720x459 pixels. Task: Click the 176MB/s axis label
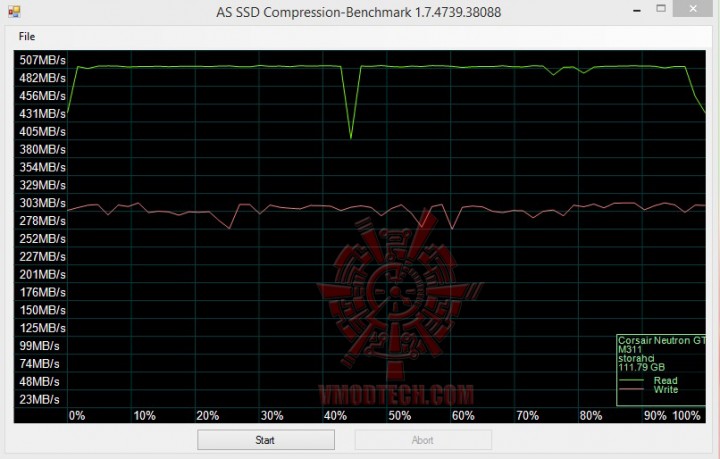pyautogui.click(x=42, y=292)
